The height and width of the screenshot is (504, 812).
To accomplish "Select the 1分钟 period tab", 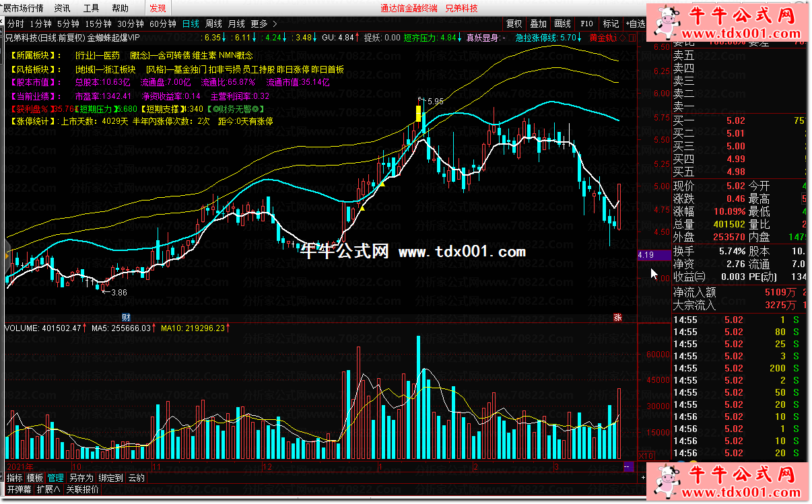I will [40, 24].
